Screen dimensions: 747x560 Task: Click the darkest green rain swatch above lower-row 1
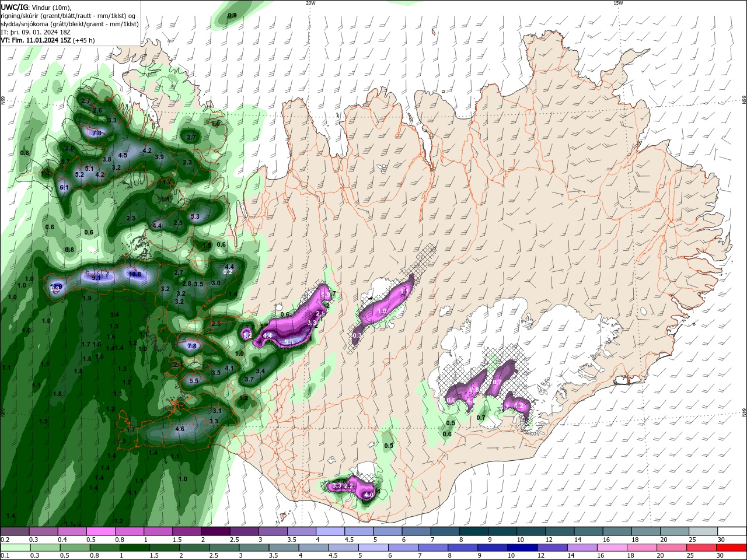[x=134, y=548]
